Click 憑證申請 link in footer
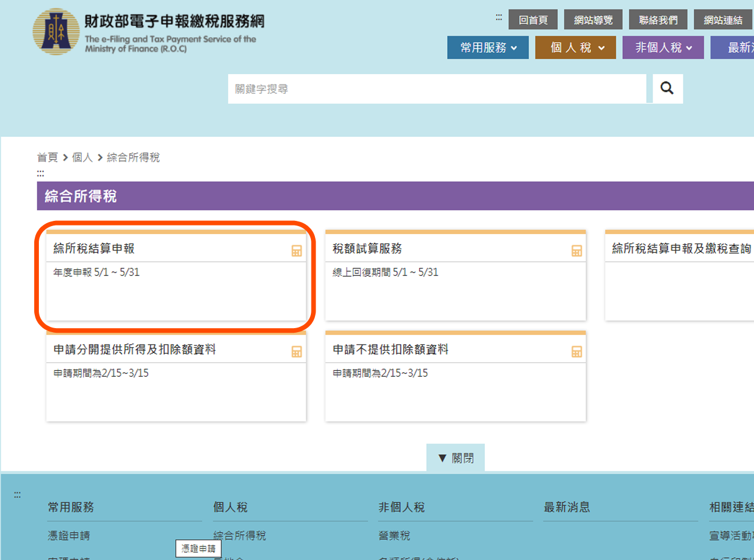Image resolution: width=754 pixels, height=560 pixels. point(69,536)
